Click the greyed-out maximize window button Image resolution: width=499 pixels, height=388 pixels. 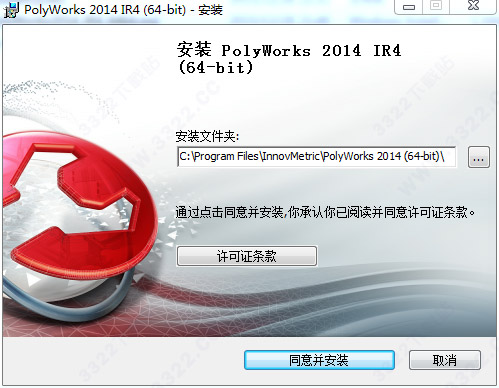click(436, 6)
